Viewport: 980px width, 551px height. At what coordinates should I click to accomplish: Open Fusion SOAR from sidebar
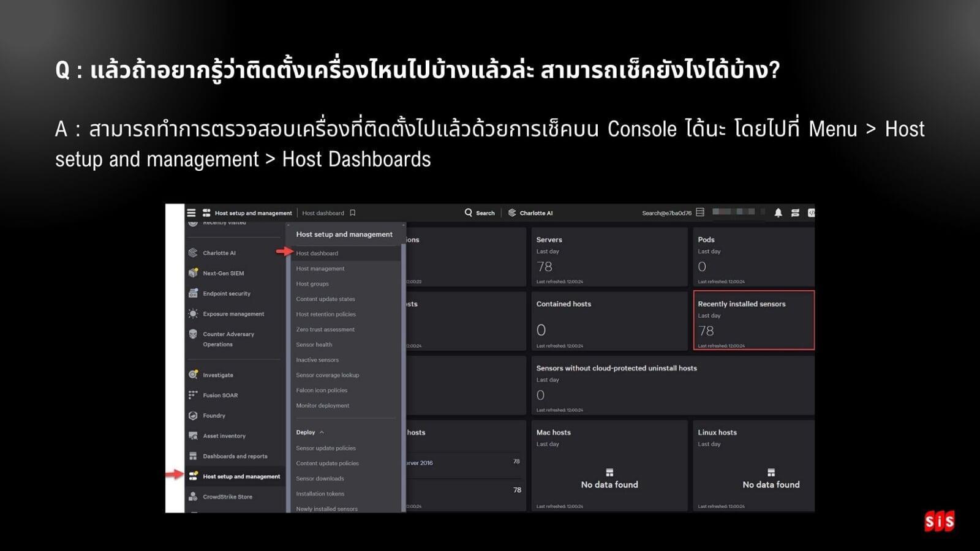click(221, 395)
